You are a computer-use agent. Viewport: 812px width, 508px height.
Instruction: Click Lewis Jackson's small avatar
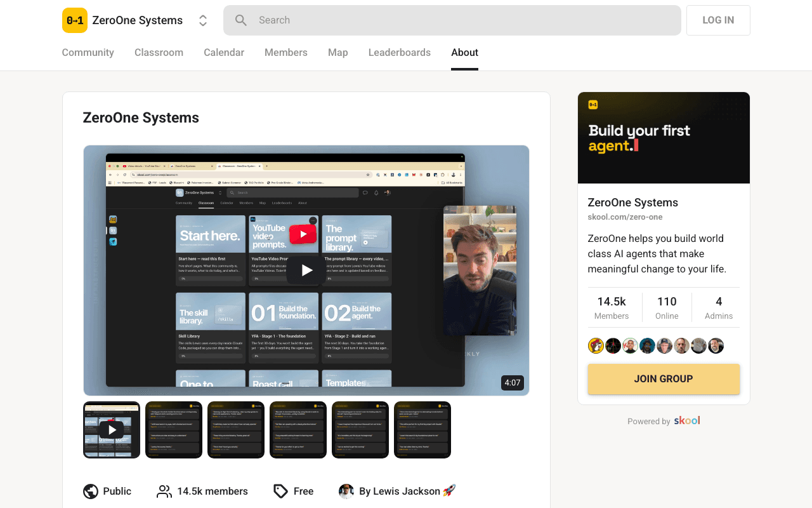point(346,491)
